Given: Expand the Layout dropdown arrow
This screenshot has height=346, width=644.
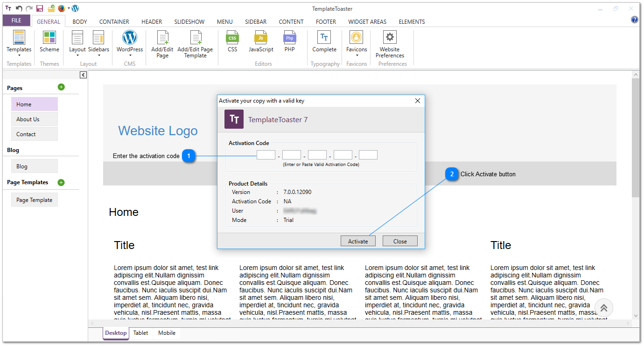Looking at the screenshot, I should 77,55.
